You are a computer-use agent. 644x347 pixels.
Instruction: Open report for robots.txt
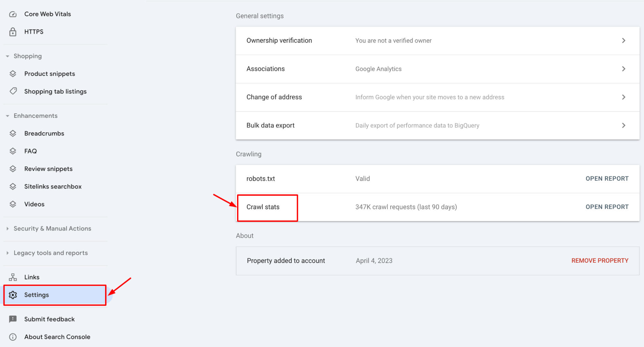click(x=607, y=179)
